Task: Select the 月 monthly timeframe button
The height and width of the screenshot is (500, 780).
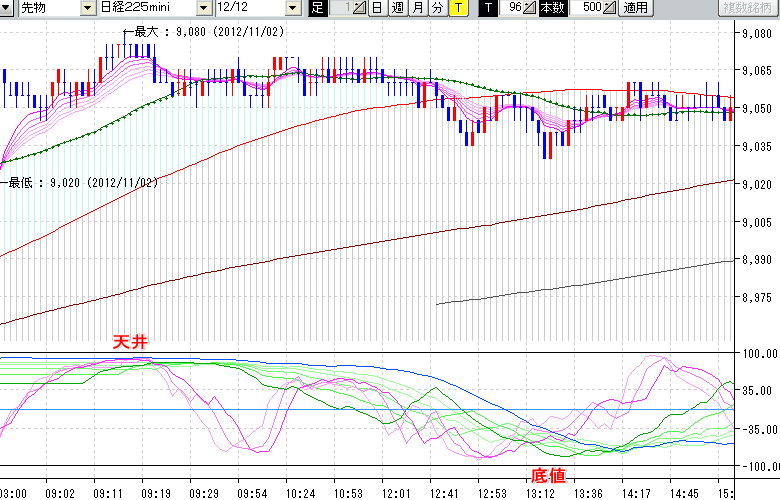Action: point(417,8)
